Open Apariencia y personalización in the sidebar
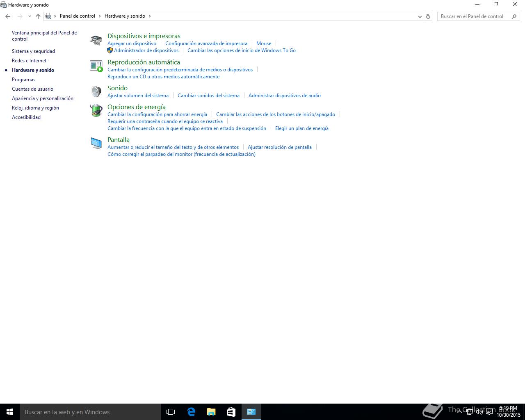Screen dimensions: 525x420 click(x=43, y=98)
